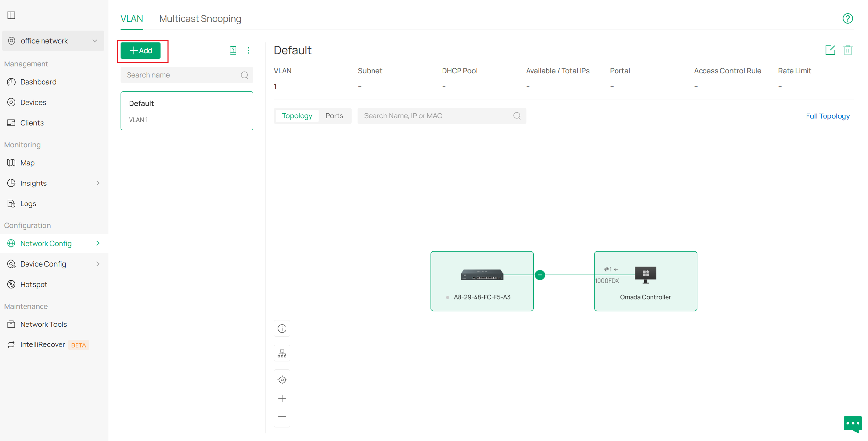Focus the Search name input field
This screenshot has width=868, height=441.
(x=187, y=75)
